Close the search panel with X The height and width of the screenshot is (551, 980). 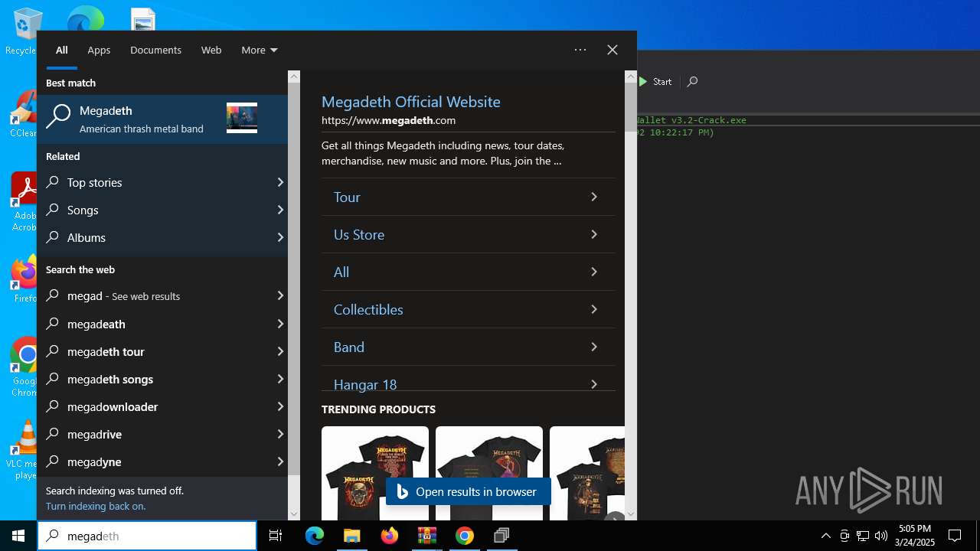pos(612,50)
